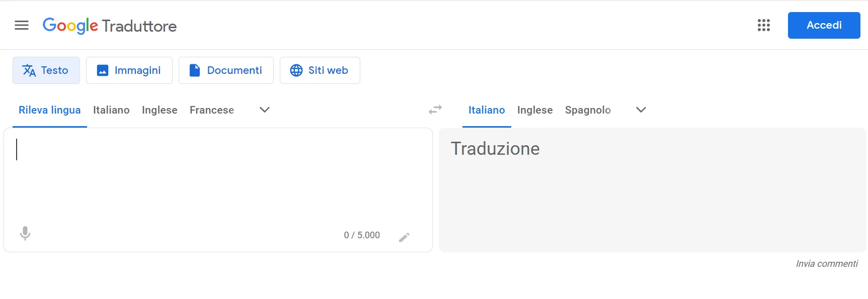Enable automatic language detection with Rileva lingua
This screenshot has height=299, width=868.
(x=49, y=110)
